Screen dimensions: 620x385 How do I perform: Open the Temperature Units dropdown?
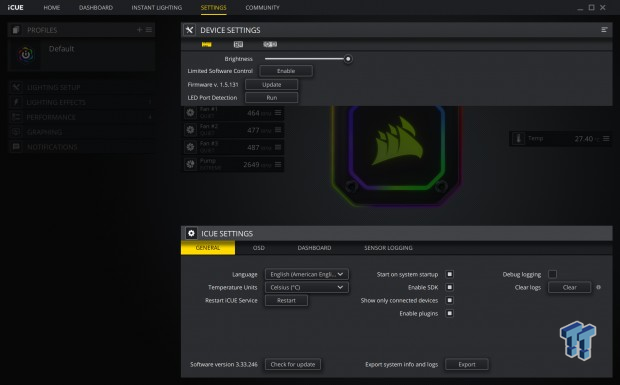(307, 287)
